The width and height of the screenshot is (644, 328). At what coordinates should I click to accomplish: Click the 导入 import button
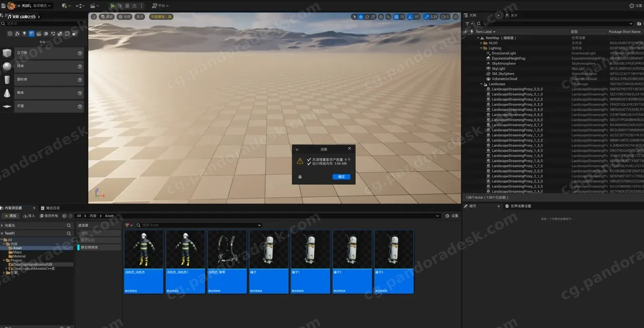click(29, 216)
